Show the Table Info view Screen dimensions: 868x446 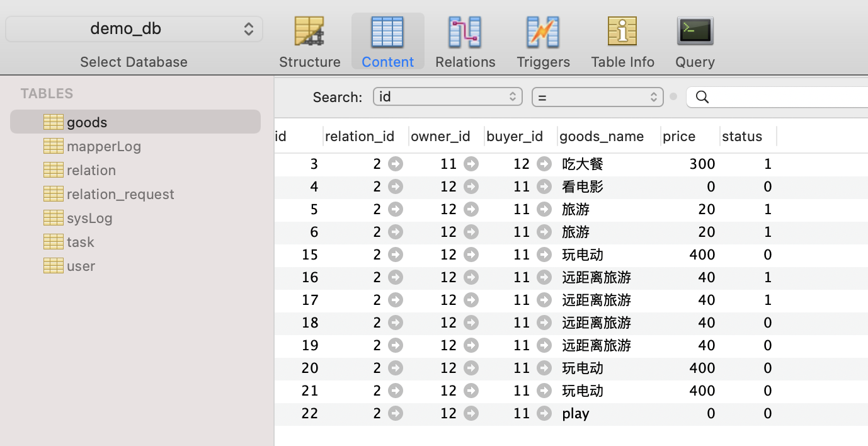[622, 42]
